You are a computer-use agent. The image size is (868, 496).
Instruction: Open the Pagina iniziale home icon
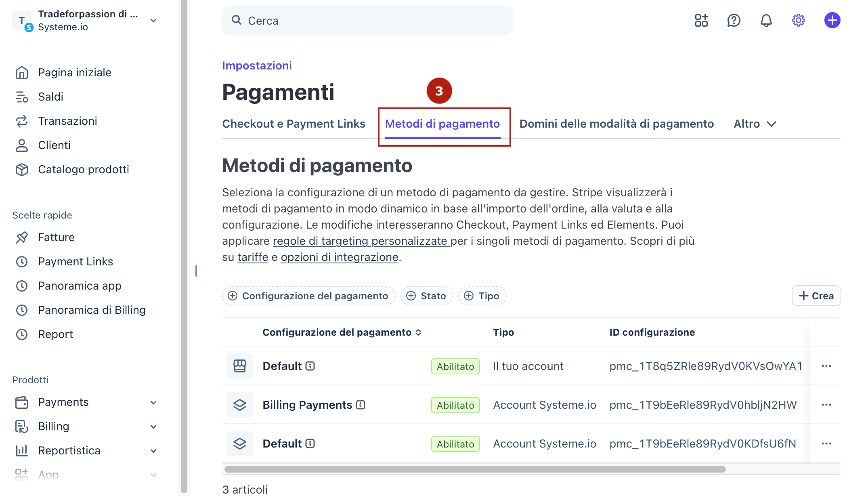click(22, 73)
